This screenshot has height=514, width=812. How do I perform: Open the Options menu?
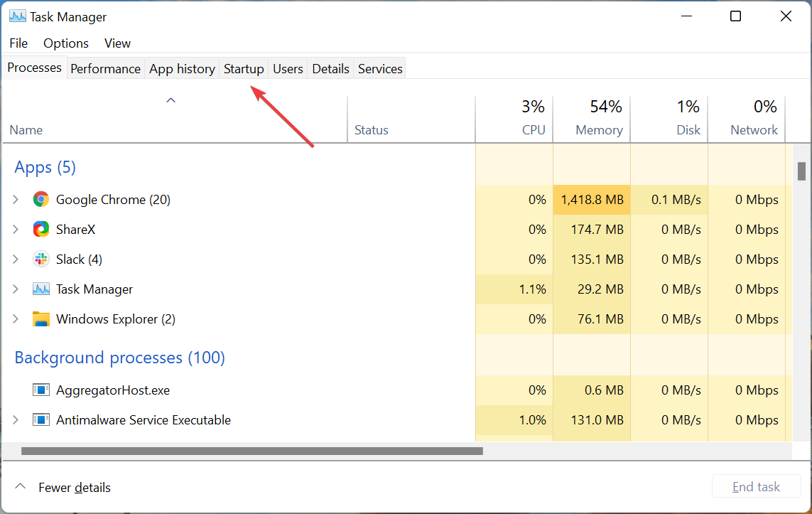click(x=66, y=43)
